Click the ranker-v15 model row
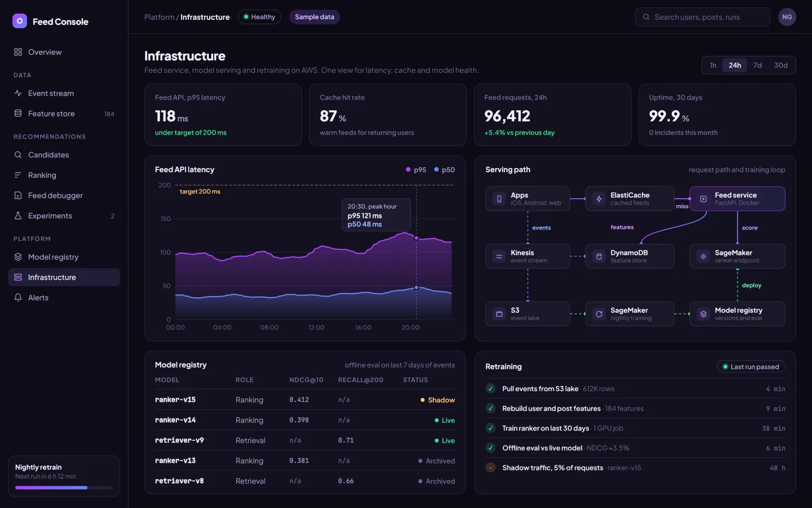The height and width of the screenshot is (508, 812). pos(305,400)
